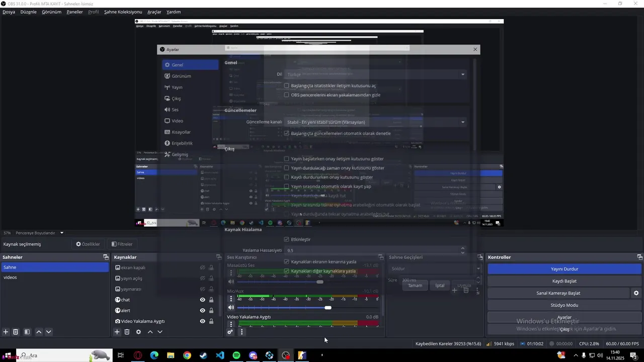
Task: Move scene down in Sahneler panel
Action: click(x=49, y=332)
